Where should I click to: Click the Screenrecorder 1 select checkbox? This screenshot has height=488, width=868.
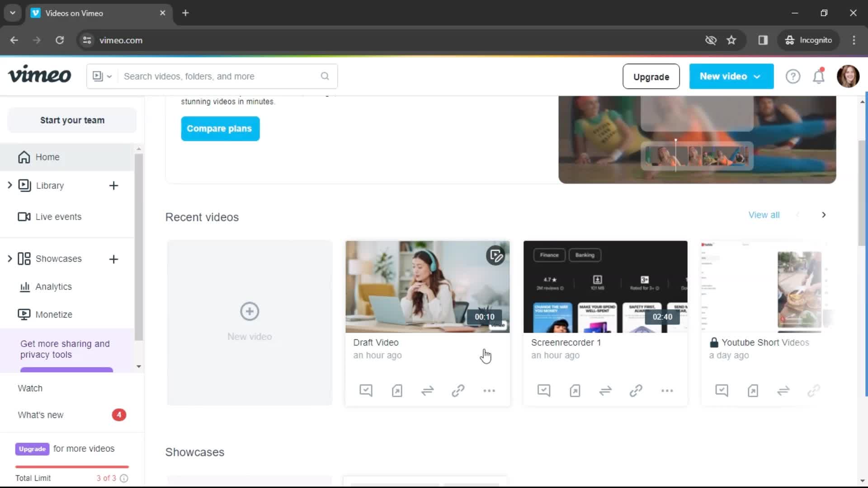pos(544,390)
